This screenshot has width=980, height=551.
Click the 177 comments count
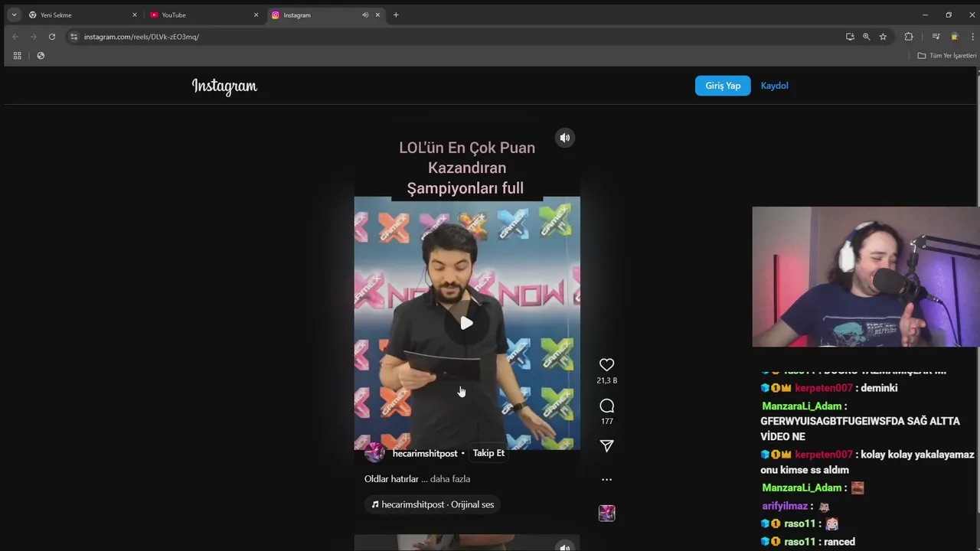pos(606,422)
